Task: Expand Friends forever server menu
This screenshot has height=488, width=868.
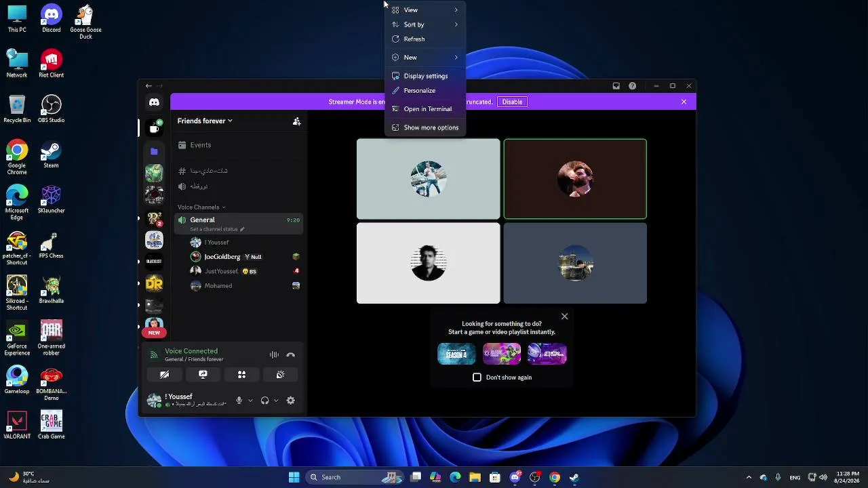Action: pyautogui.click(x=205, y=121)
